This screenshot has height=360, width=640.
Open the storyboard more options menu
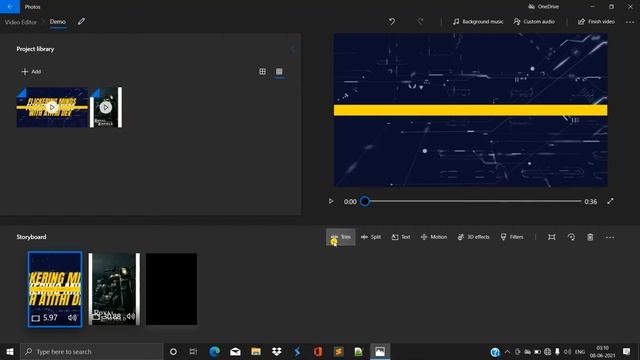coord(610,237)
